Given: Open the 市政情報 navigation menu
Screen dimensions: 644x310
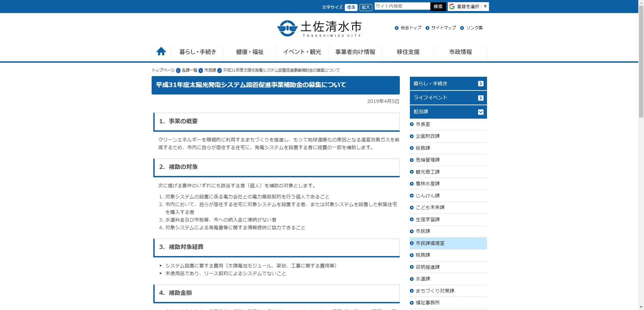Looking at the screenshot, I should tap(461, 52).
